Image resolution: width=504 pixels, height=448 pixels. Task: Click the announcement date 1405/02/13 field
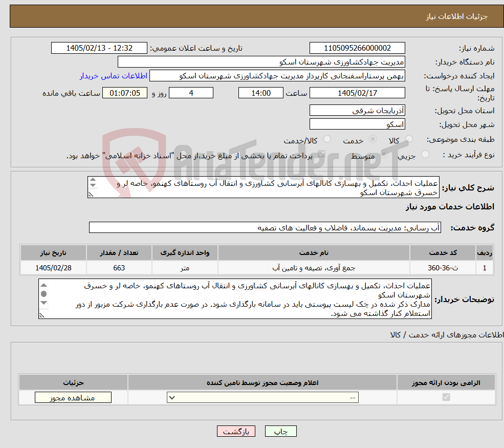99,48
